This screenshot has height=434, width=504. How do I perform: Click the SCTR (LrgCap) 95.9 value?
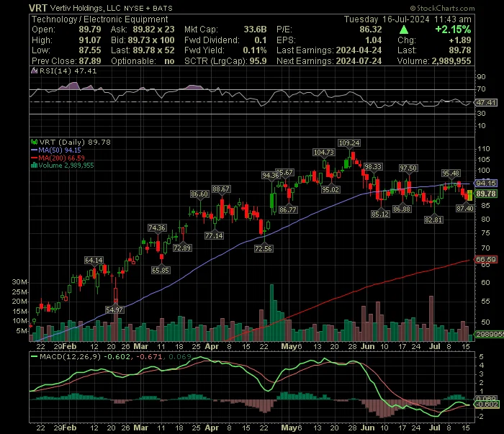coord(257,61)
